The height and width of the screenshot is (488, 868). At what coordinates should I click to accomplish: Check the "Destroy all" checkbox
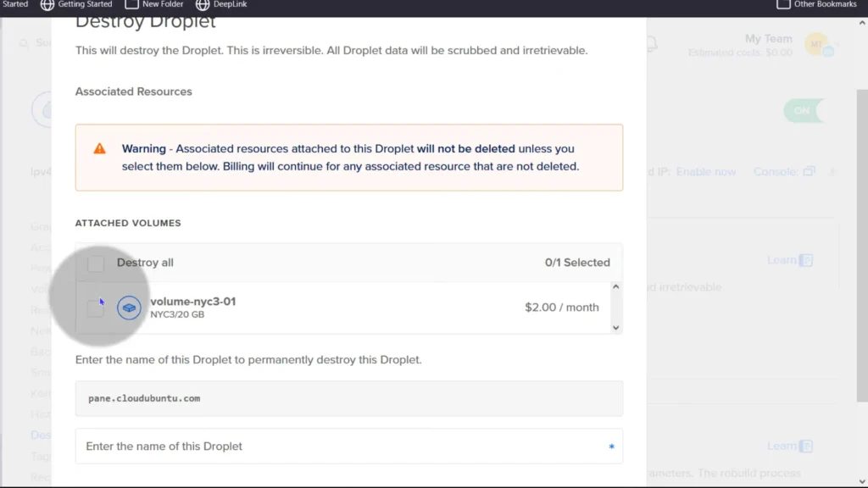pyautogui.click(x=96, y=263)
